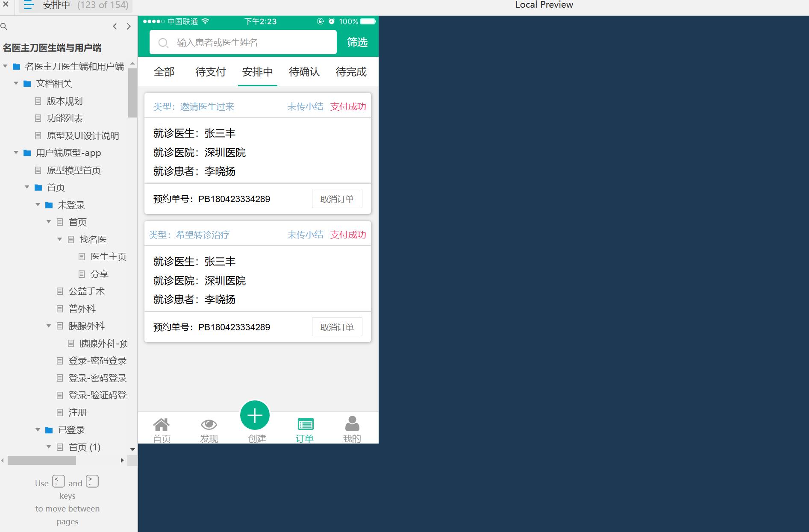
Task: Collapse the 胰腺外科 tree node arrow
Action: coord(49,326)
